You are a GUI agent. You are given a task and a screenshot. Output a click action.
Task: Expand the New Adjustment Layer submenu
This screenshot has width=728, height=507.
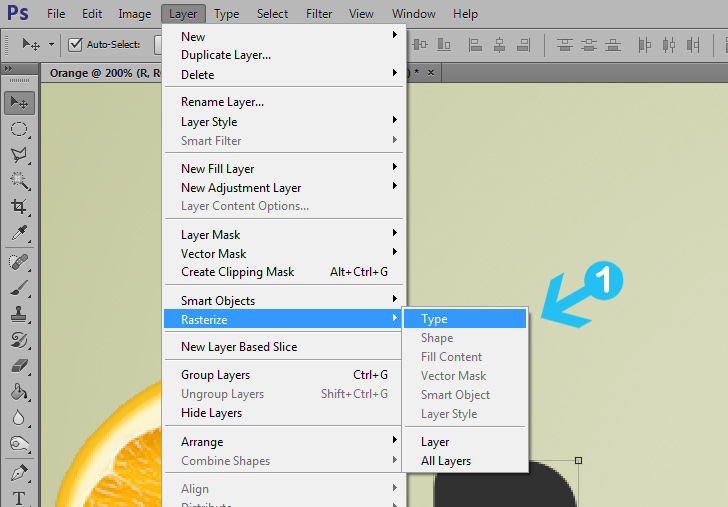click(x=395, y=186)
